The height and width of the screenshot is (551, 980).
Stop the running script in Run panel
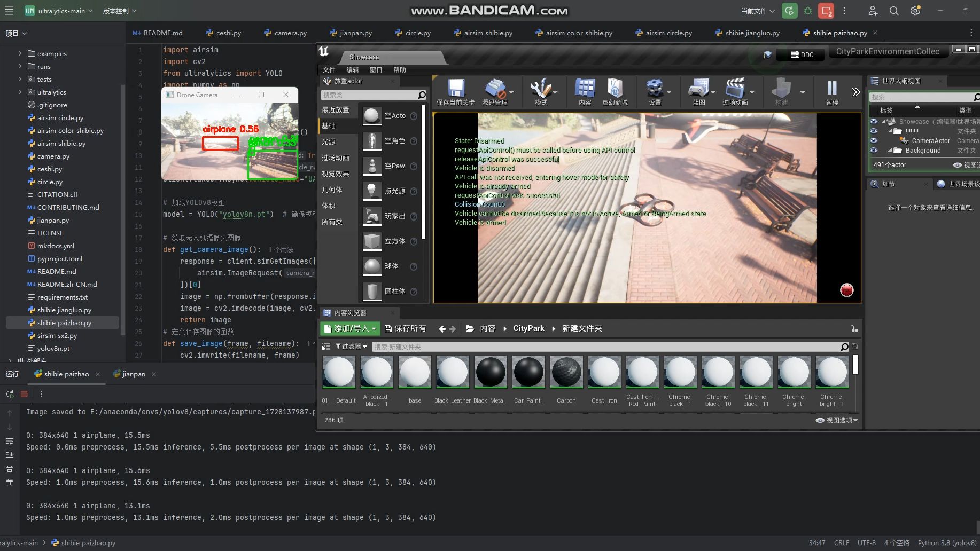pyautogui.click(x=24, y=394)
